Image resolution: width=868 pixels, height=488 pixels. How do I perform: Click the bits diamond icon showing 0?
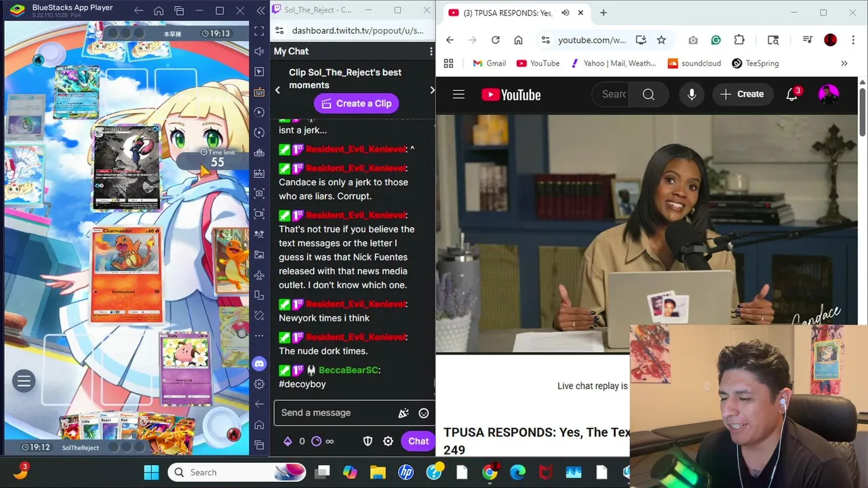288,441
